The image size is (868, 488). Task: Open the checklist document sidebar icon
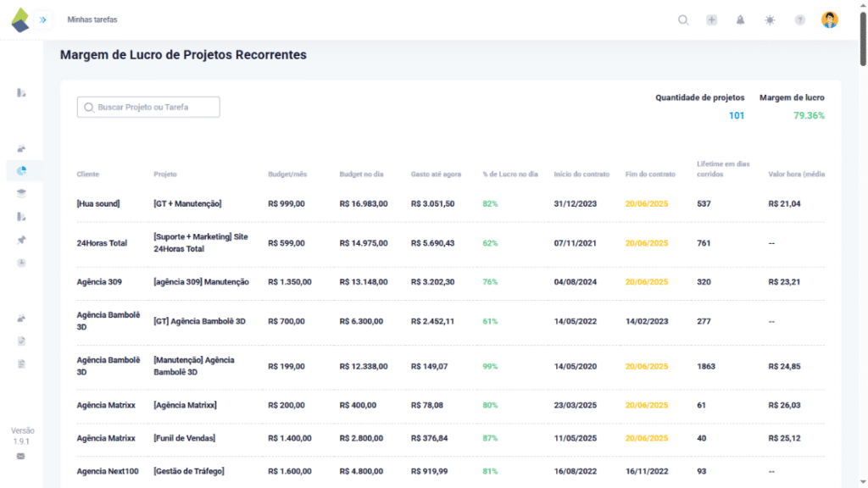click(x=21, y=341)
